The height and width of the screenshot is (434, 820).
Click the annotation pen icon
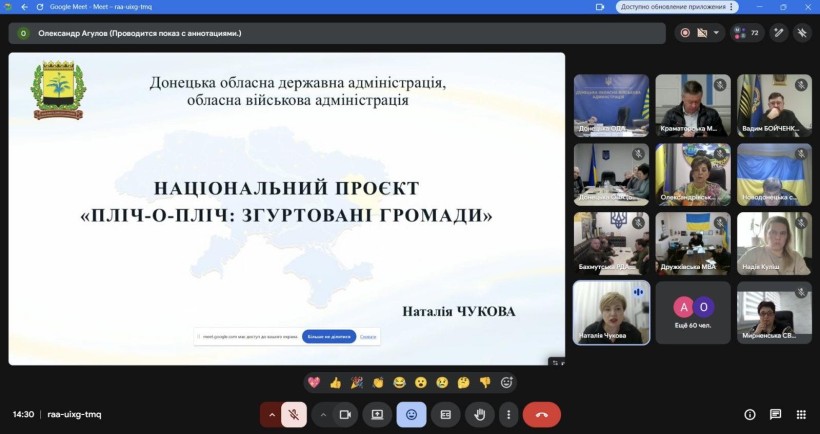click(779, 33)
